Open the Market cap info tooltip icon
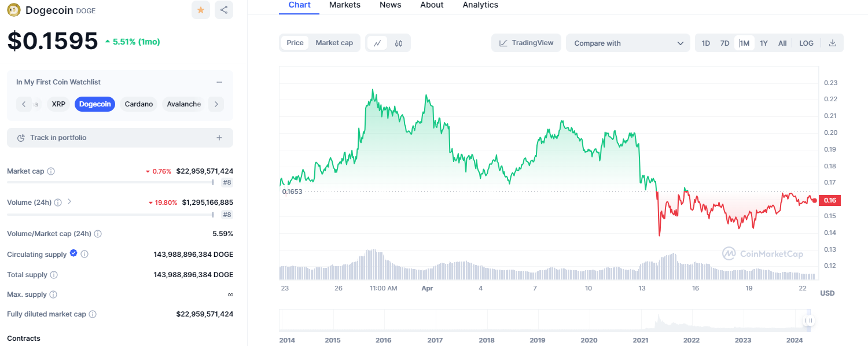This screenshot has width=868, height=346. [x=51, y=172]
